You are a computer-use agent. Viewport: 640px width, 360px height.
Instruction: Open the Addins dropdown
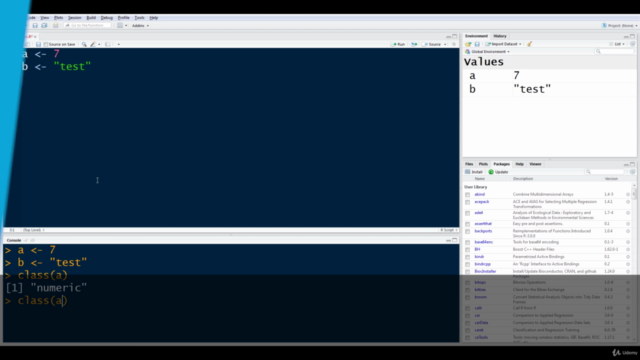point(140,26)
